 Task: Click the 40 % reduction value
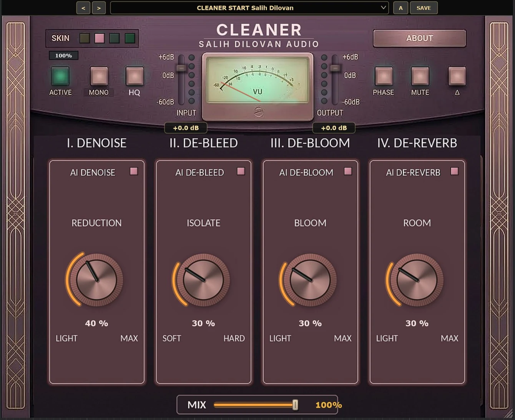point(96,323)
